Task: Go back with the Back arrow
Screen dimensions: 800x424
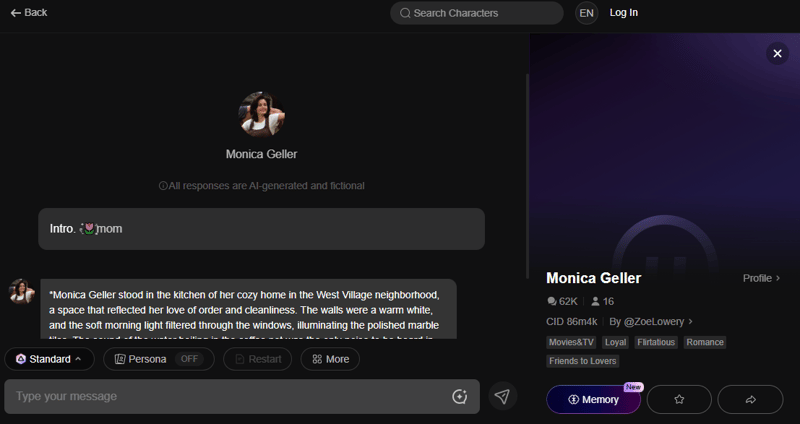Action: (x=29, y=13)
